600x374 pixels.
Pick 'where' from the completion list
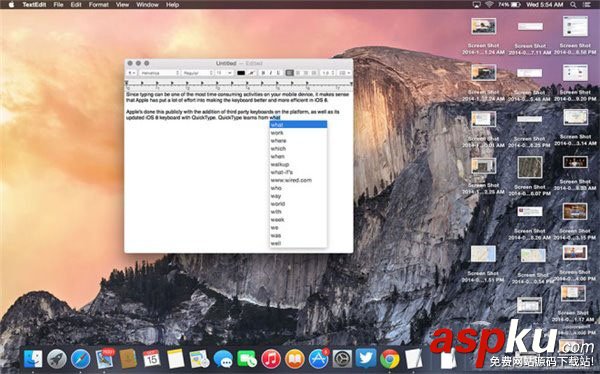pyautogui.click(x=298, y=140)
